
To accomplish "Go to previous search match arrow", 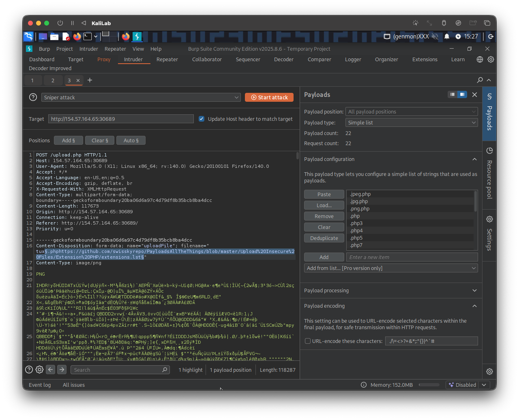I will 50,370.
